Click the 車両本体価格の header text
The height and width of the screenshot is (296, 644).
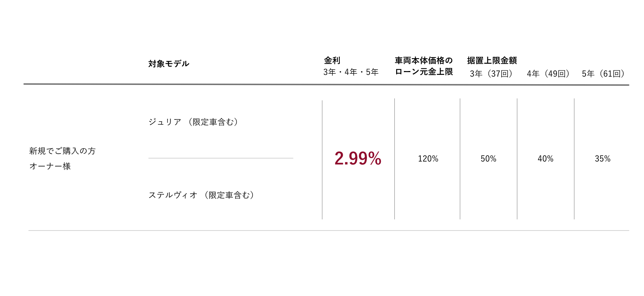[x=424, y=61]
